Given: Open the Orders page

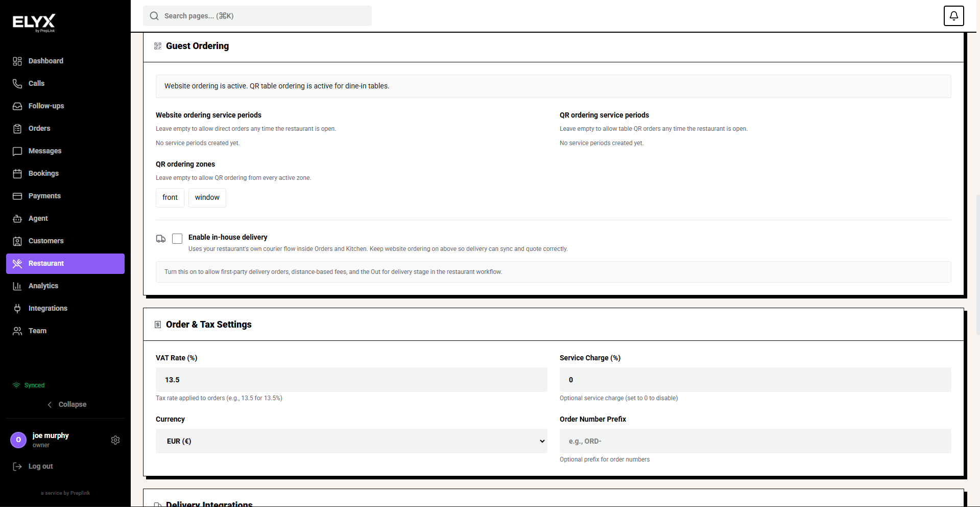Looking at the screenshot, I should [65, 129].
